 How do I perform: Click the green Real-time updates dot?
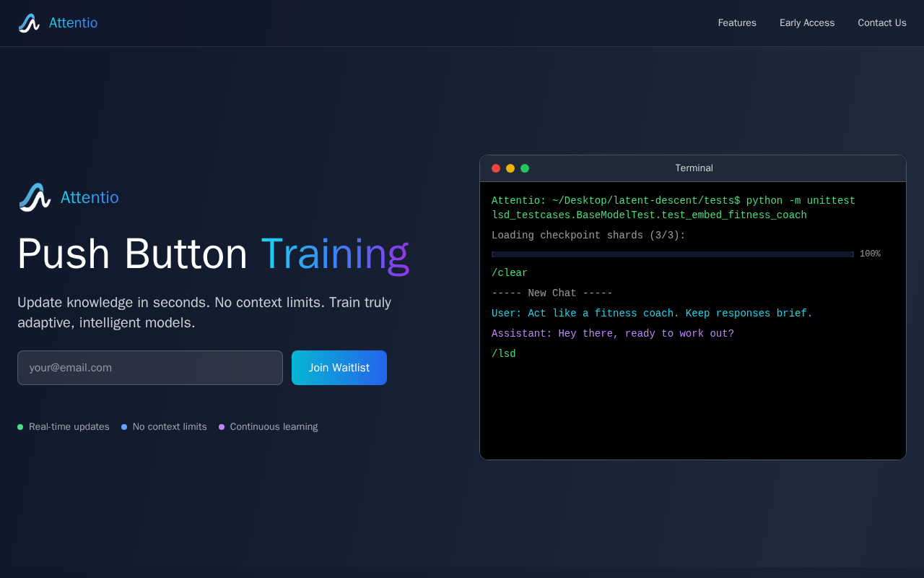click(20, 427)
